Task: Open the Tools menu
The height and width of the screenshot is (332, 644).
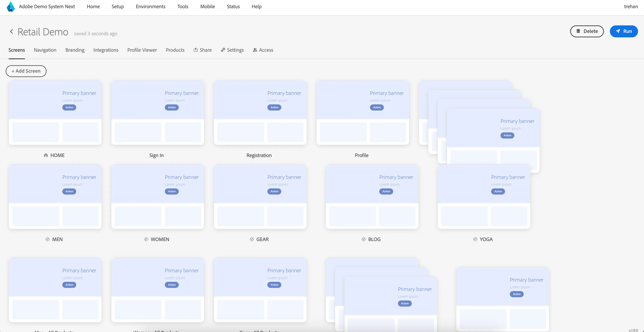Action: (x=183, y=7)
